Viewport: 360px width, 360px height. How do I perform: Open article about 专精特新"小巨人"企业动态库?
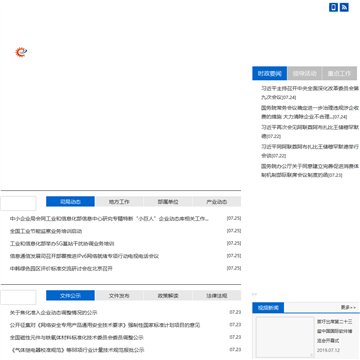(109, 219)
